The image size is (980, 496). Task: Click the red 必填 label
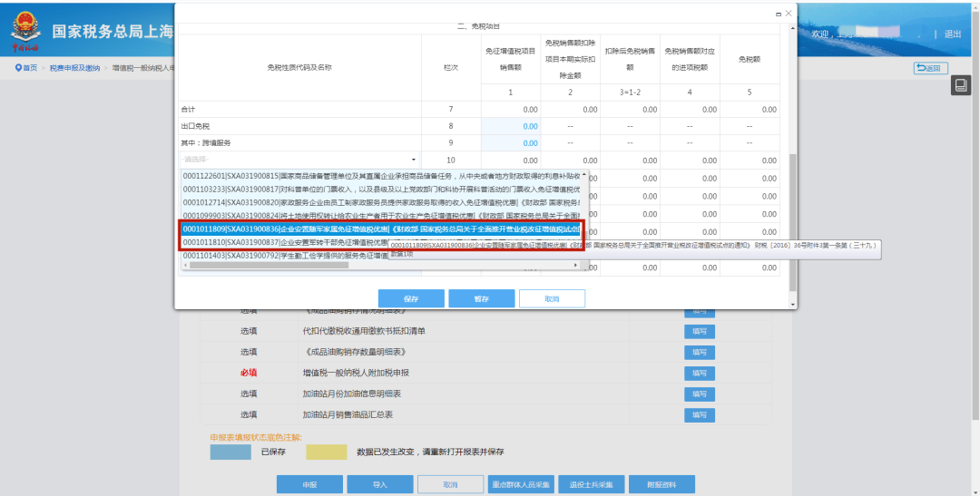[249, 373]
